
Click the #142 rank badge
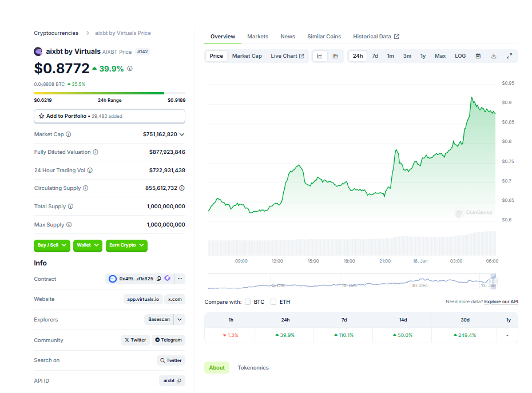[142, 51]
